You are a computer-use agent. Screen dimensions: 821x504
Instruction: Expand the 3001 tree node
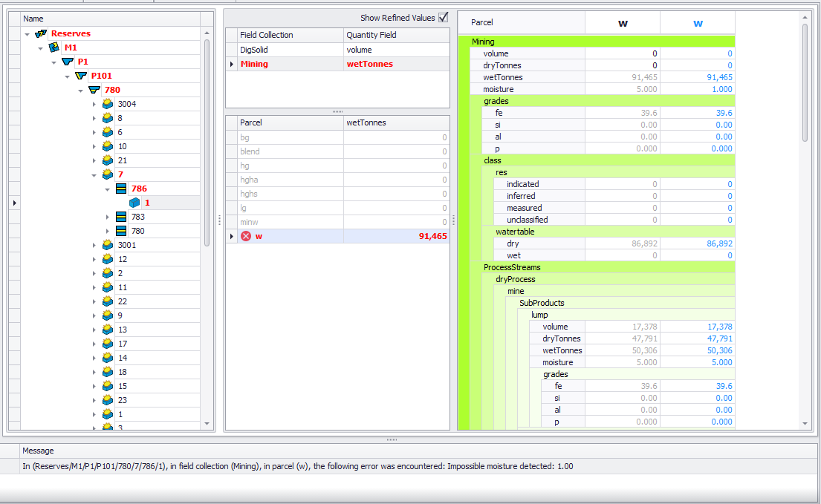(x=94, y=245)
